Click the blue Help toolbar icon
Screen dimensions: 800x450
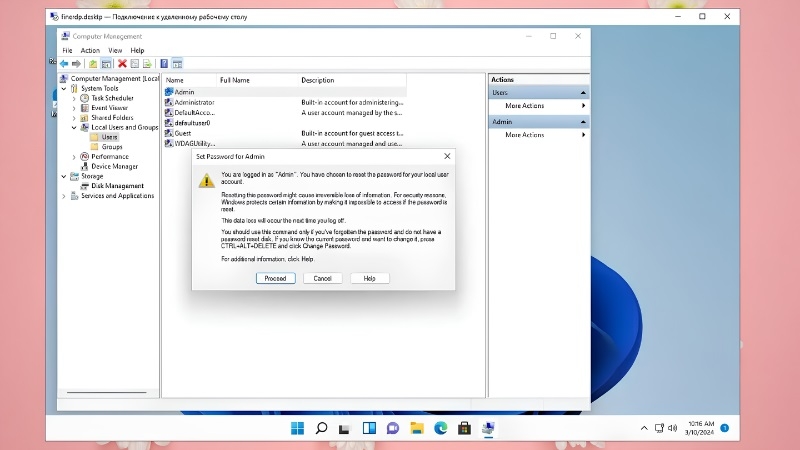tap(164, 64)
